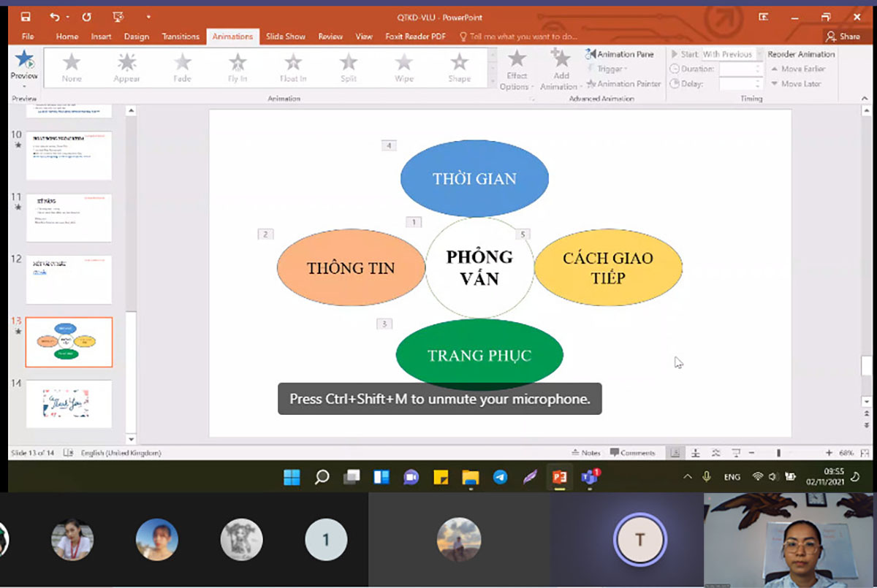Screen dimensions: 877x588
Task: Select the Fly In animation effect
Action: point(238,67)
